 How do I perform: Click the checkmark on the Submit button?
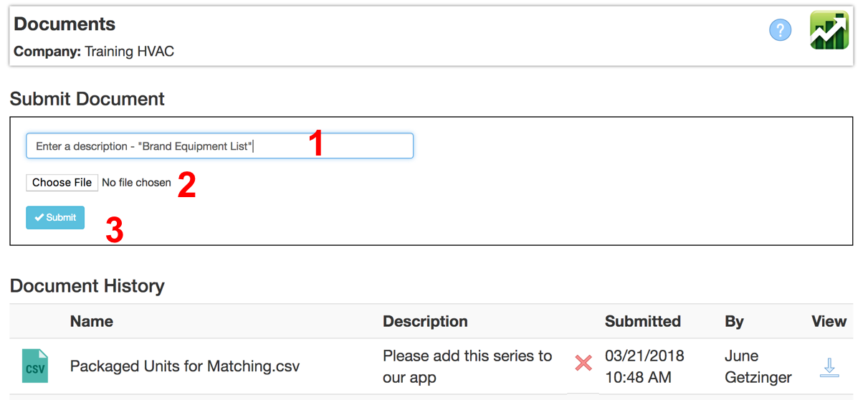tap(39, 217)
